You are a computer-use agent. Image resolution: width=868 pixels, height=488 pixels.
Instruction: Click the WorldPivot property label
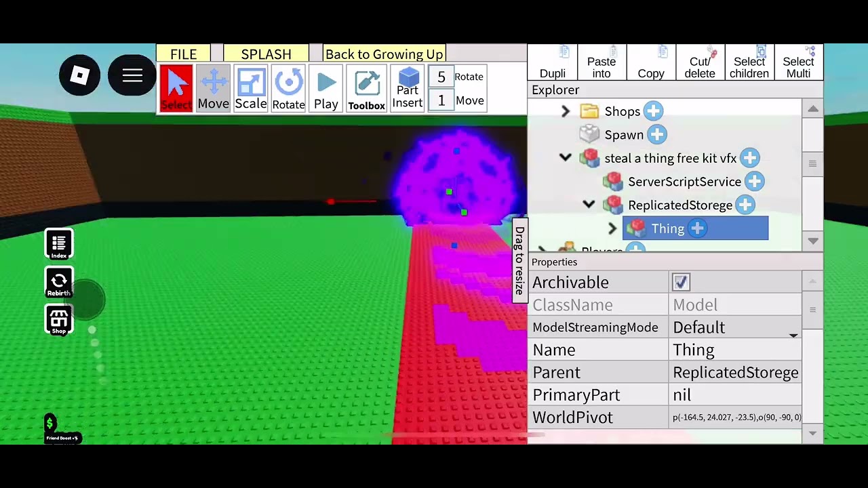coord(572,418)
